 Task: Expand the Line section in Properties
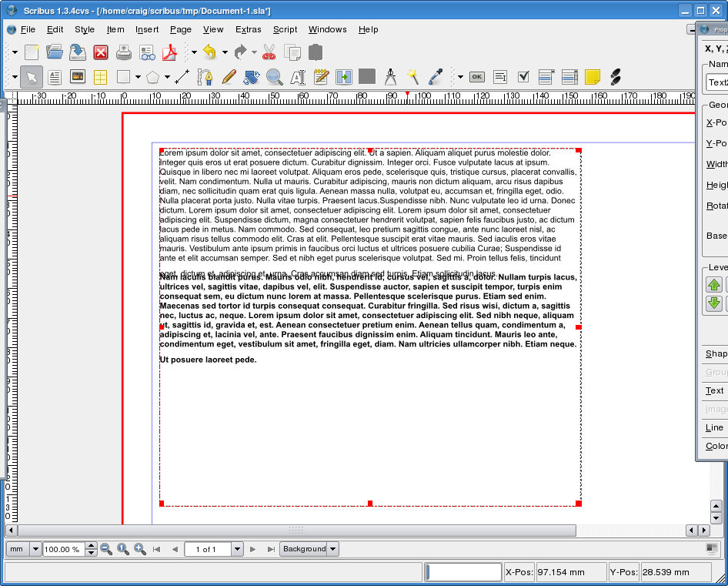[714, 427]
